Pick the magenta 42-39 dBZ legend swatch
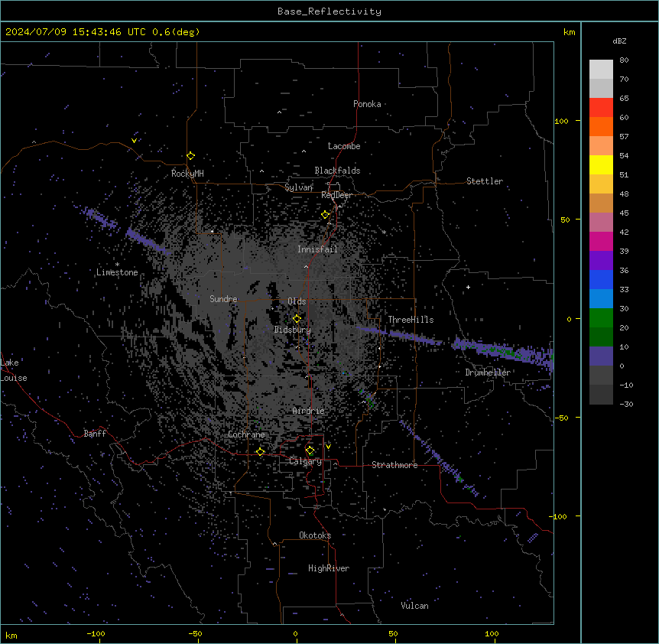Image resolution: width=659 pixels, height=644 pixels. pos(601,241)
